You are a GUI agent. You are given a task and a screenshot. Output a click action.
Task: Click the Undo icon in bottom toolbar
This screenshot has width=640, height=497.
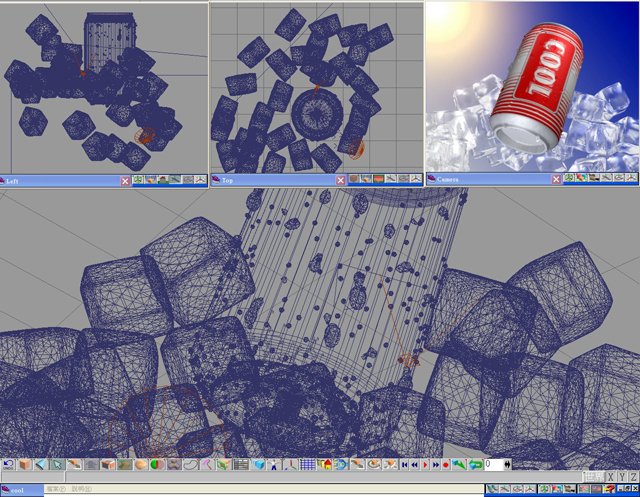click(x=8, y=465)
